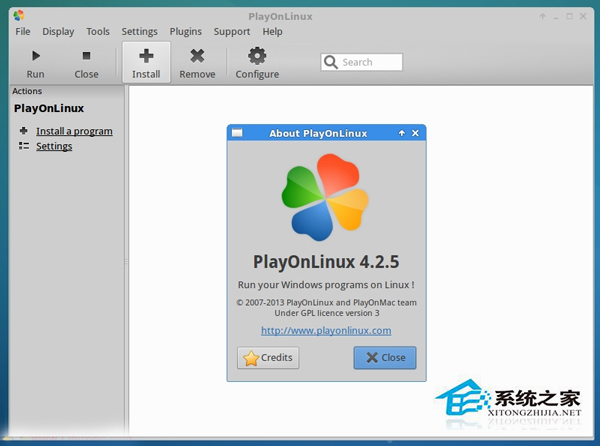Image resolution: width=600 pixels, height=446 pixels.
Task: Click 'Run your Windows programs on Linux !' text
Action: click(x=326, y=285)
